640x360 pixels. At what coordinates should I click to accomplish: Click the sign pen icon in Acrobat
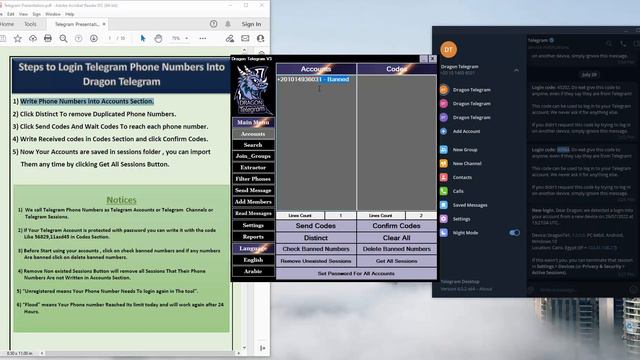[230, 38]
